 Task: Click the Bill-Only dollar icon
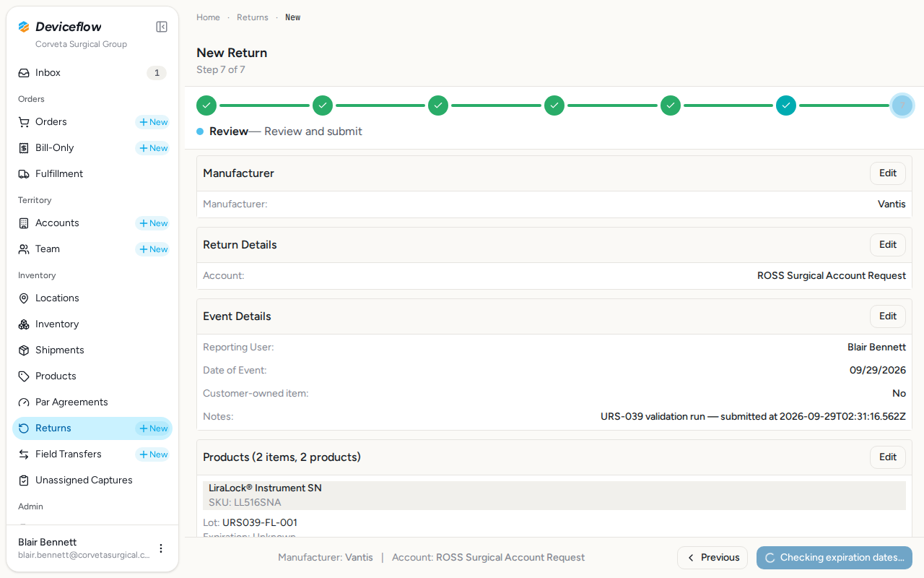click(24, 148)
